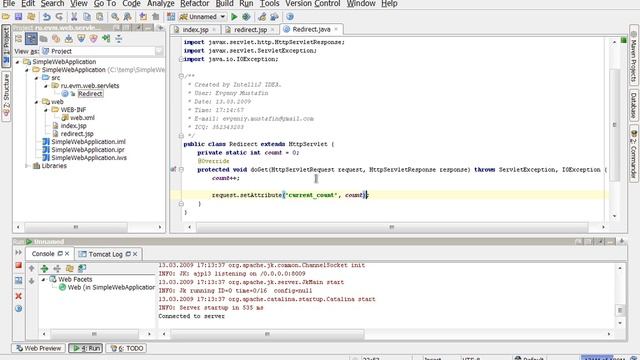The width and height of the screenshot is (640, 360).
Task: Close the Redirect.java editor tab
Action: pyautogui.click(x=336, y=29)
